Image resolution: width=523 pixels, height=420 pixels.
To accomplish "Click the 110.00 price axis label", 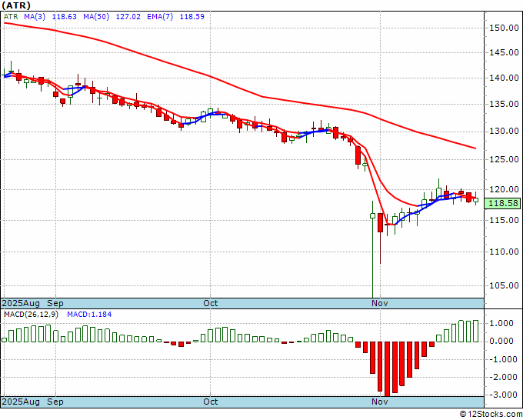I will coord(504,252).
